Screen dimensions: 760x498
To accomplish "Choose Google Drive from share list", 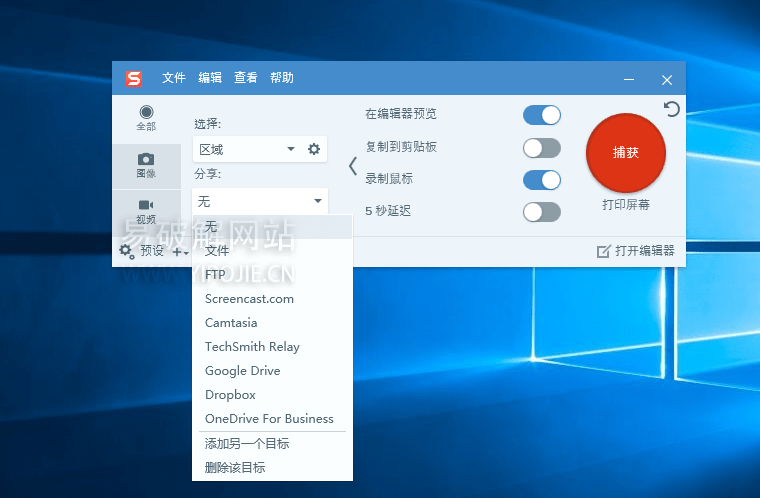I will pyautogui.click(x=242, y=371).
